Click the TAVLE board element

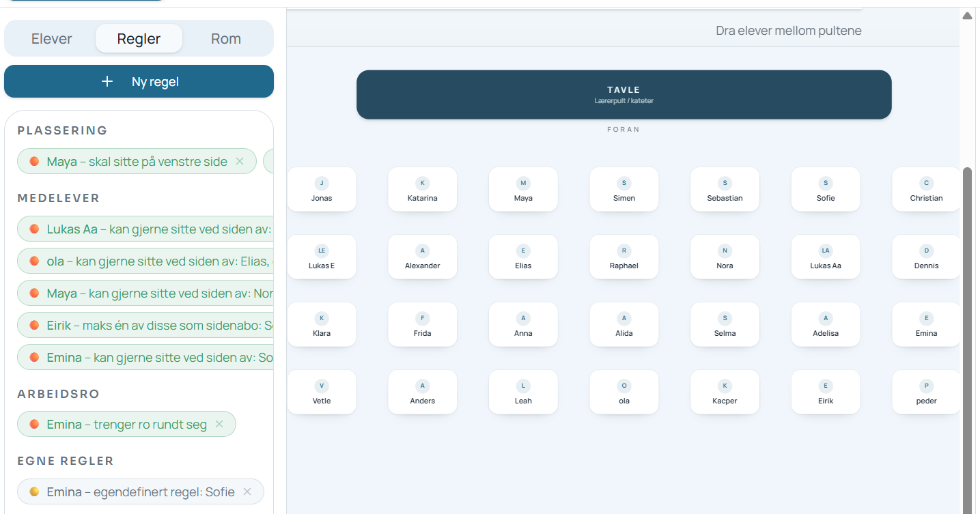pos(624,95)
